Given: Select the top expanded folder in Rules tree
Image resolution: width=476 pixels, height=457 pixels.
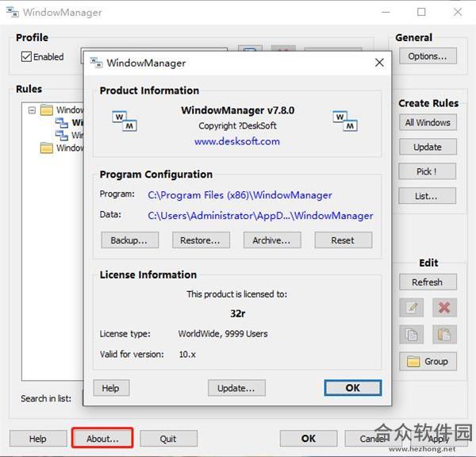Looking at the screenshot, I should 62,110.
